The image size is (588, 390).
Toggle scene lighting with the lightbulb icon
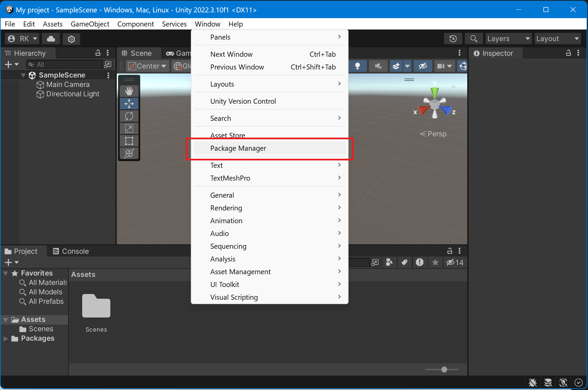(x=358, y=66)
